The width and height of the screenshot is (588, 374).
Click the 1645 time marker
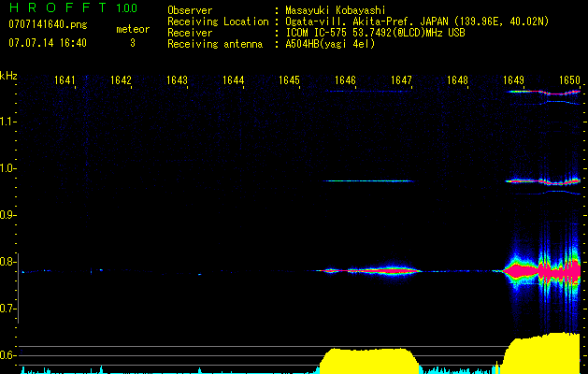289,80
